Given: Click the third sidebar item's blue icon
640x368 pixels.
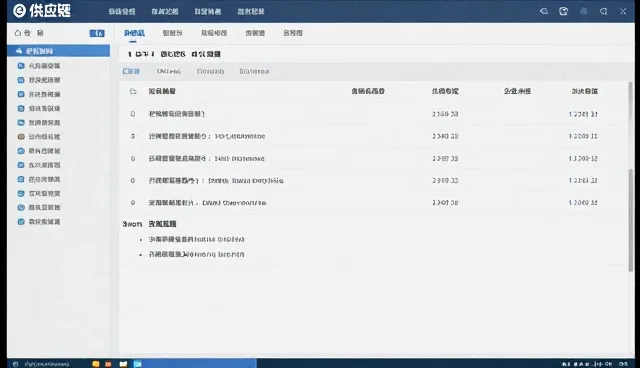Looking at the screenshot, I should coord(21,94).
